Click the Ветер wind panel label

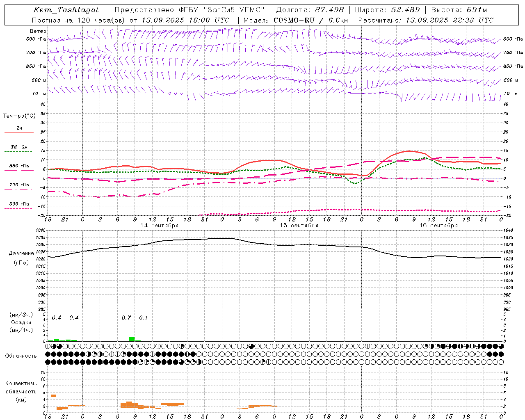[38, 31]
